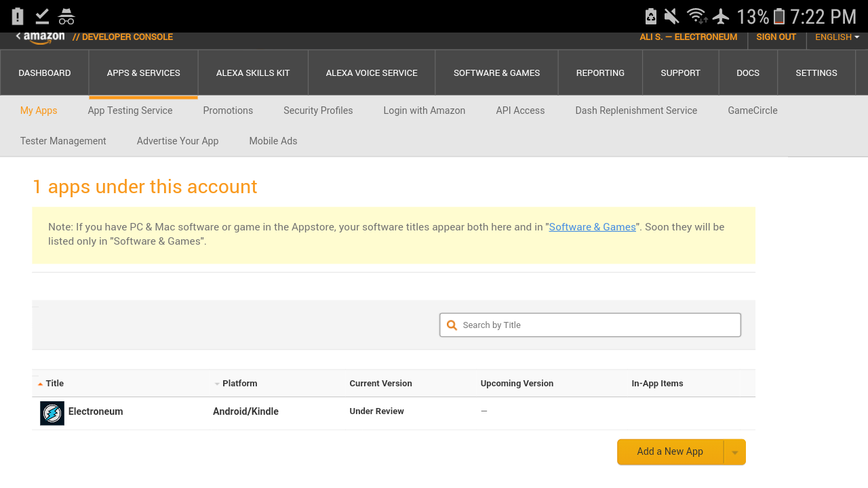Viewport: 868px width, 488px height.
Task: Click the Add a New App button
Action: tap(670, 452)
